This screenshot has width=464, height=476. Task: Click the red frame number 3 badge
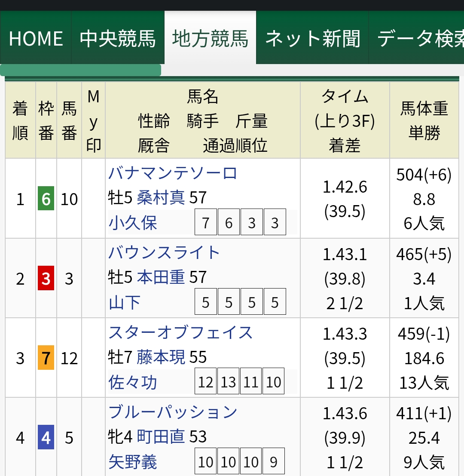pos(46,279)
